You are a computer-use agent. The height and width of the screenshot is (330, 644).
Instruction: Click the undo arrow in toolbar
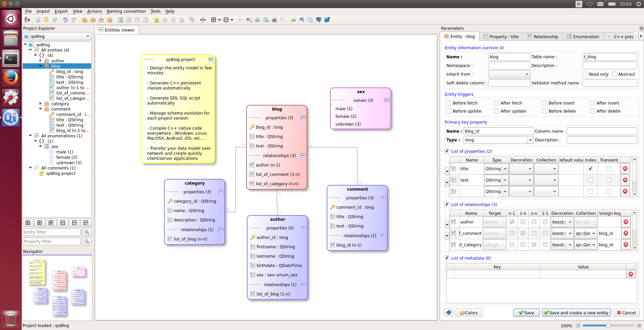(x=65, y=20)
